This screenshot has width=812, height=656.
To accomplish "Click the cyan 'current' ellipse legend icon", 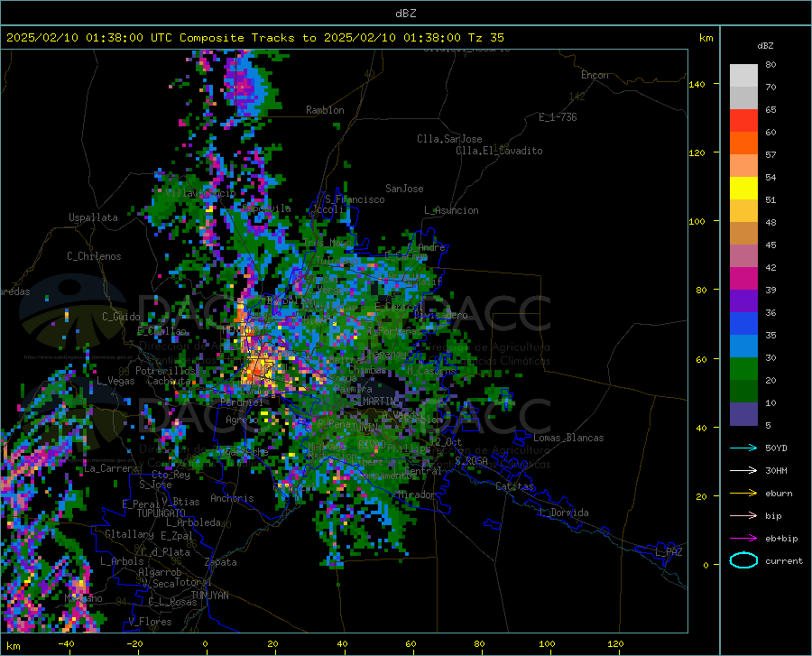I will tap(743, 560).
